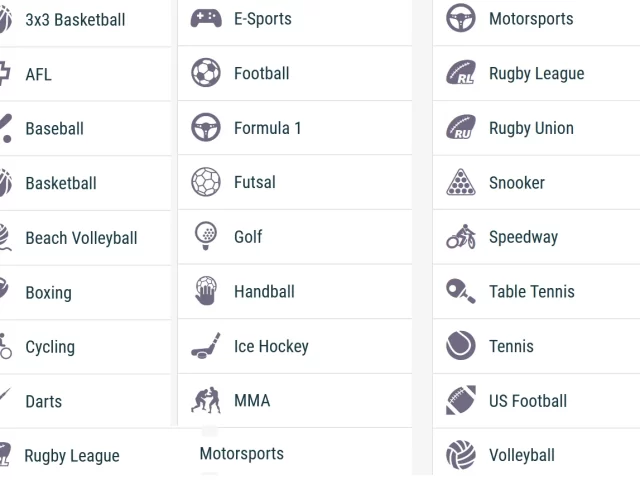Click the Table Tennis paddle icon

click(461, 291)
